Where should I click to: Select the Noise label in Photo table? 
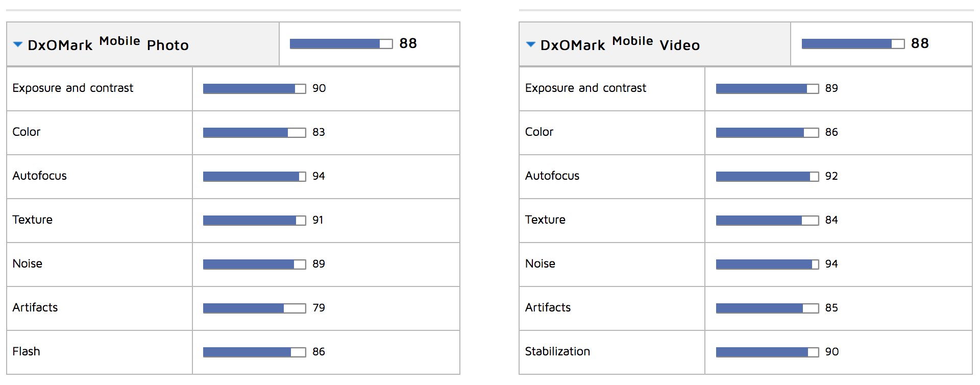28,264
